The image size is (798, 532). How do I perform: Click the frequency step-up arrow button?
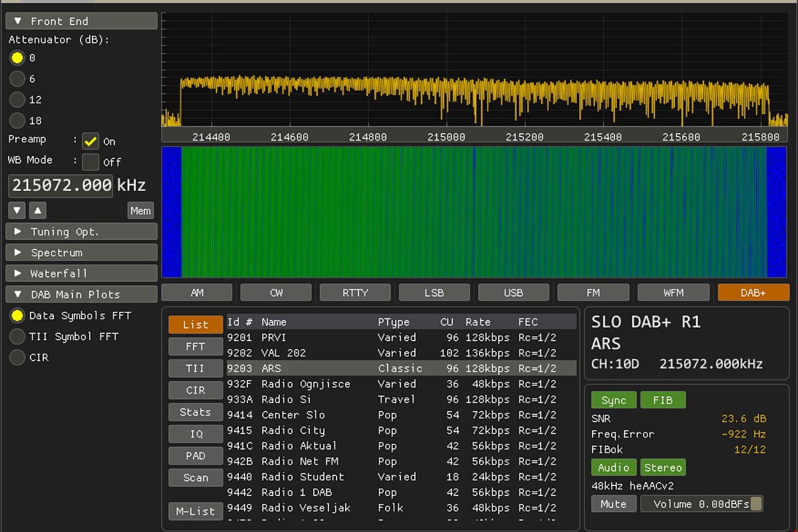(x=38, y=211)
